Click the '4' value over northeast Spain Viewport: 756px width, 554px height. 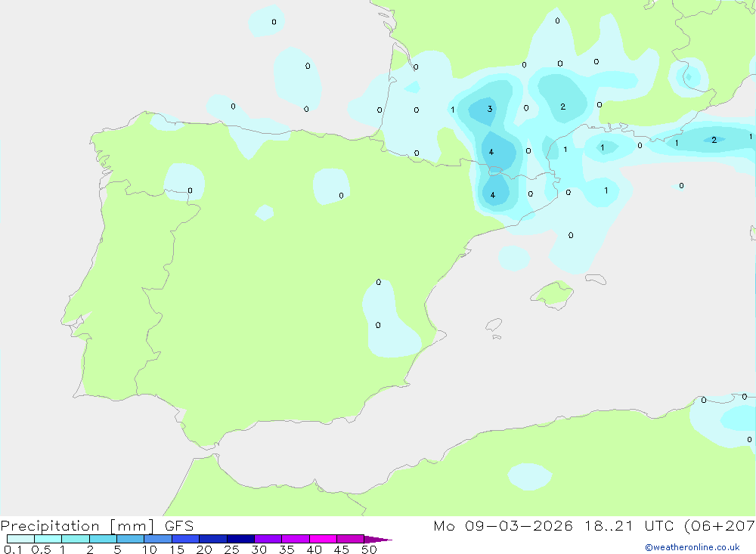coord(492,195)
